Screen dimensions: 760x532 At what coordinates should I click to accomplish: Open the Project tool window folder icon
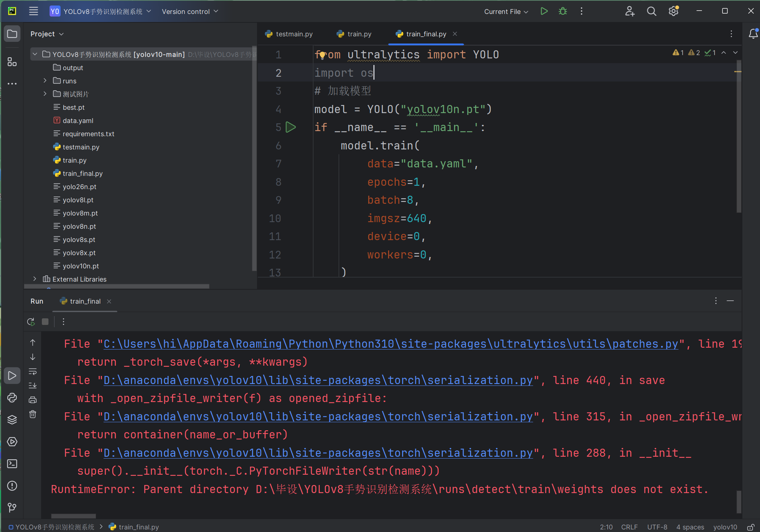[12, 34]
